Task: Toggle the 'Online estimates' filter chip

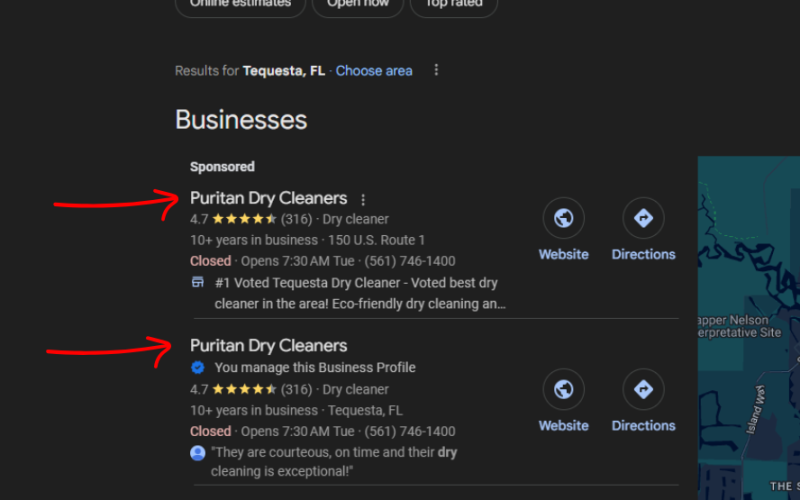Action: [239, 5]
